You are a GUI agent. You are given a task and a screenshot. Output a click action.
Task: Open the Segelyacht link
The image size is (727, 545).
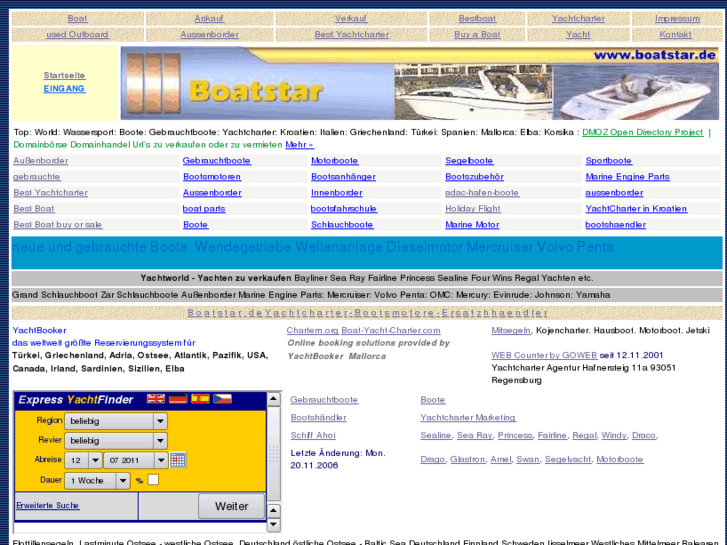pyautogui.click(x=568, y=459)
